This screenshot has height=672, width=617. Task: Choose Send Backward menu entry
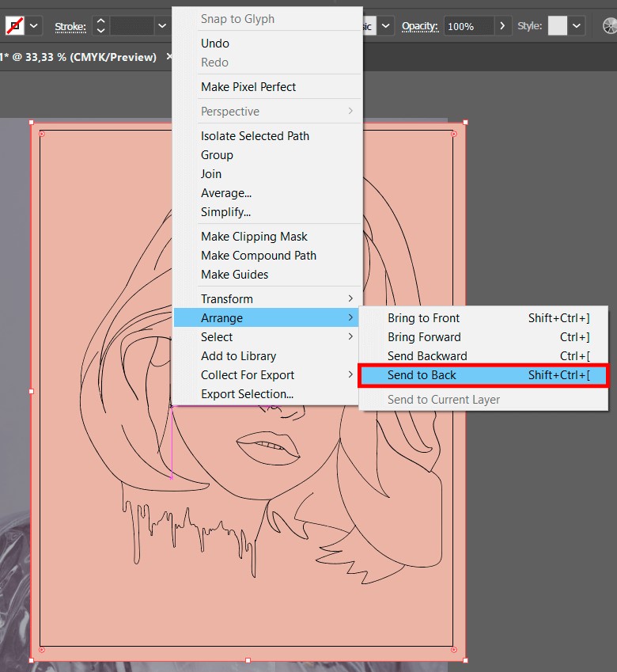point(427,356)
